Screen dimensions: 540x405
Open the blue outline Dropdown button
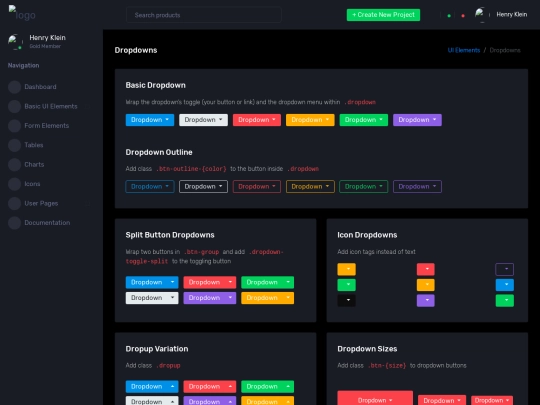pos(150,187)
